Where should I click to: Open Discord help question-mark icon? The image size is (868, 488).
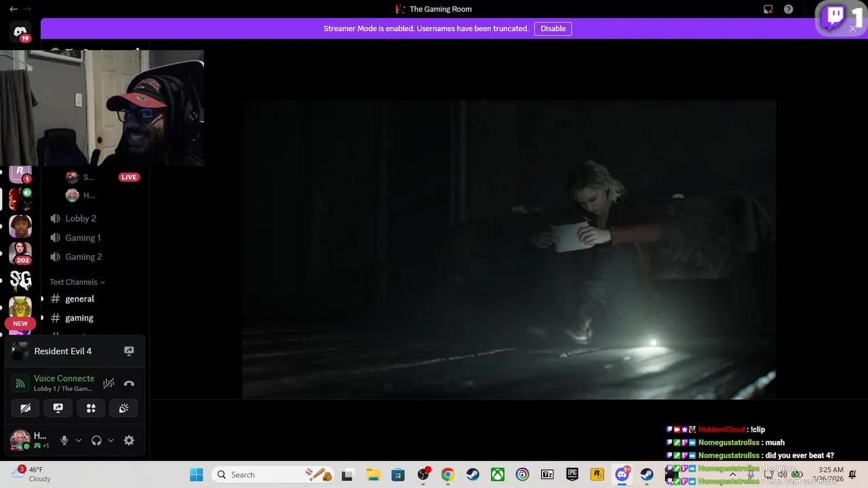[x=788, y=9]
